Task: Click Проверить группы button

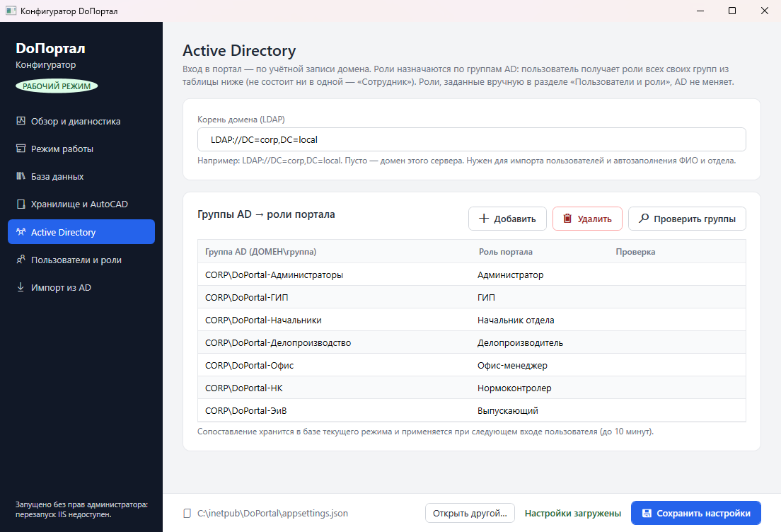Action: point(687,219)
